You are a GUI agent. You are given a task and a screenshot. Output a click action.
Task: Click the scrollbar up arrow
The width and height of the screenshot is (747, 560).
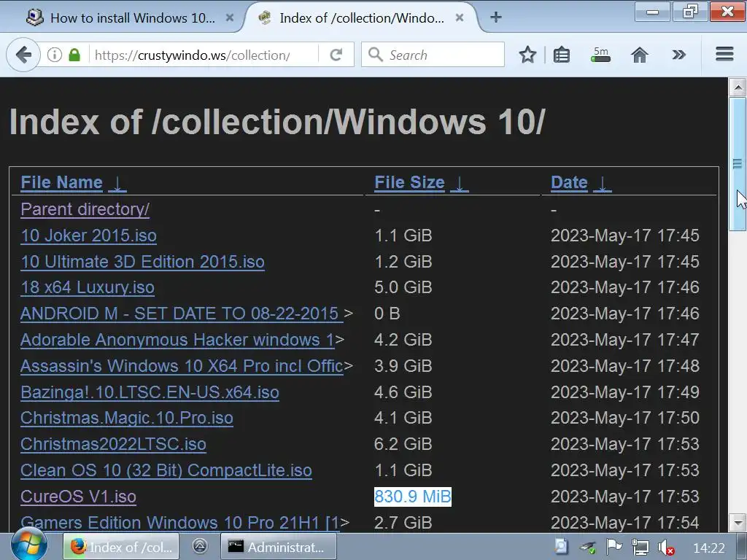pos(738,87)
